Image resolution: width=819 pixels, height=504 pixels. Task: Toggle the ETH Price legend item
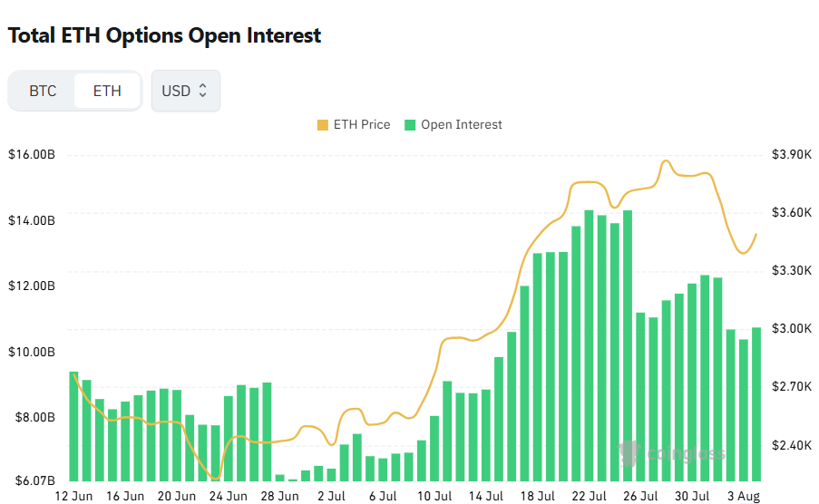tap(354, 125)
